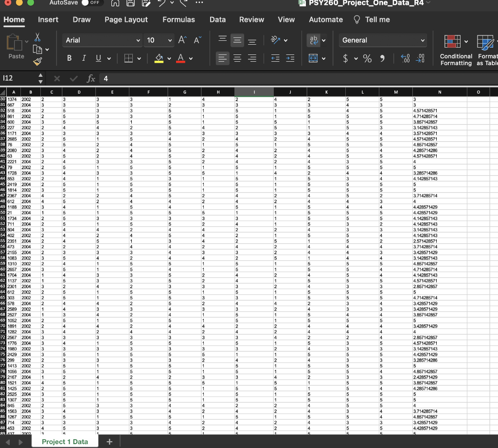The image size is (498, 448).
Task: Apply yellow fill color
Action: (x=159, y=58)
